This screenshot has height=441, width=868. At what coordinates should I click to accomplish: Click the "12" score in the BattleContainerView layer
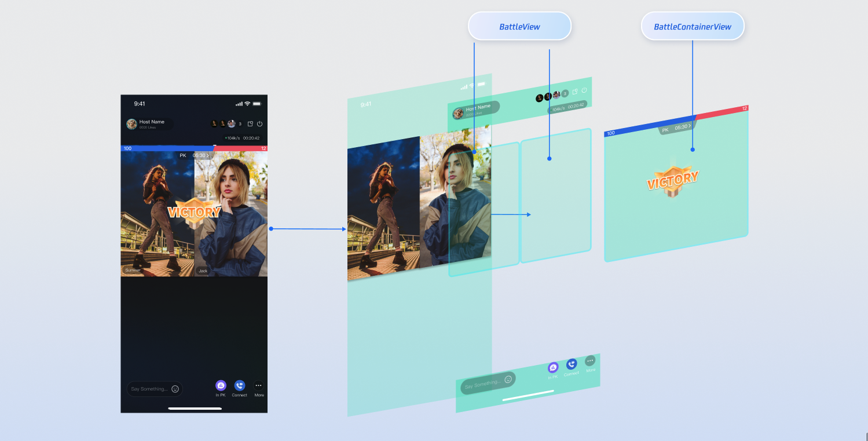coord(745,108)
